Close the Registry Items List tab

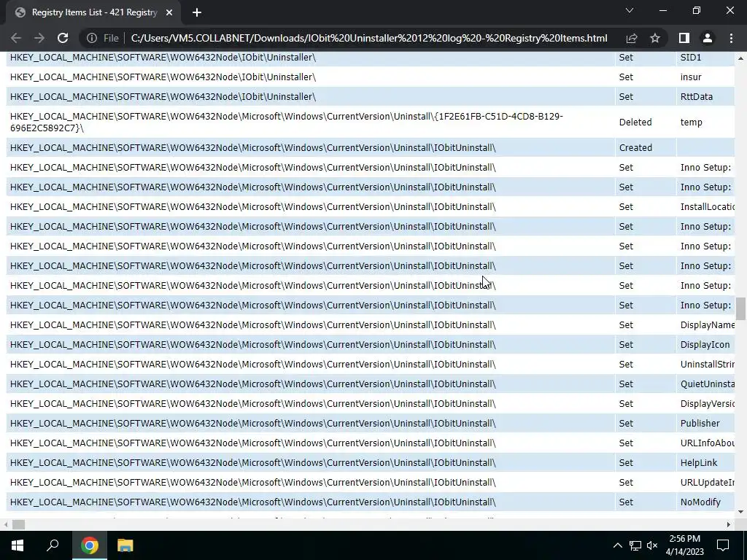point(169,13)
